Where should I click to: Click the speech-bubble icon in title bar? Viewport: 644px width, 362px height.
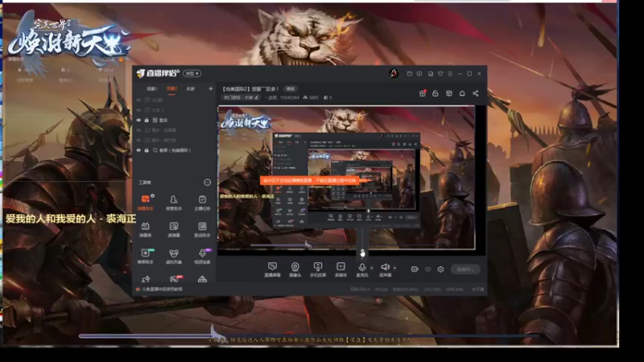[419, 74]
